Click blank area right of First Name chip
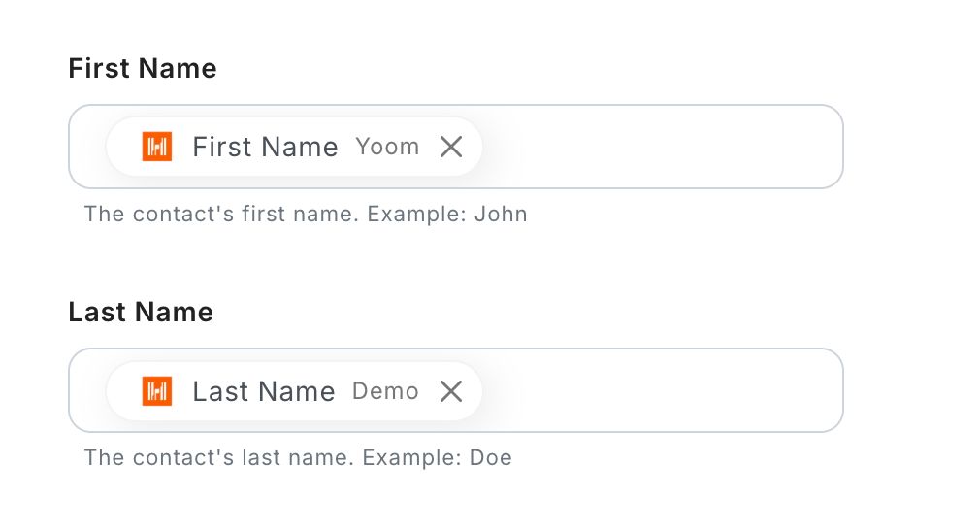 [x=660, y=147]
